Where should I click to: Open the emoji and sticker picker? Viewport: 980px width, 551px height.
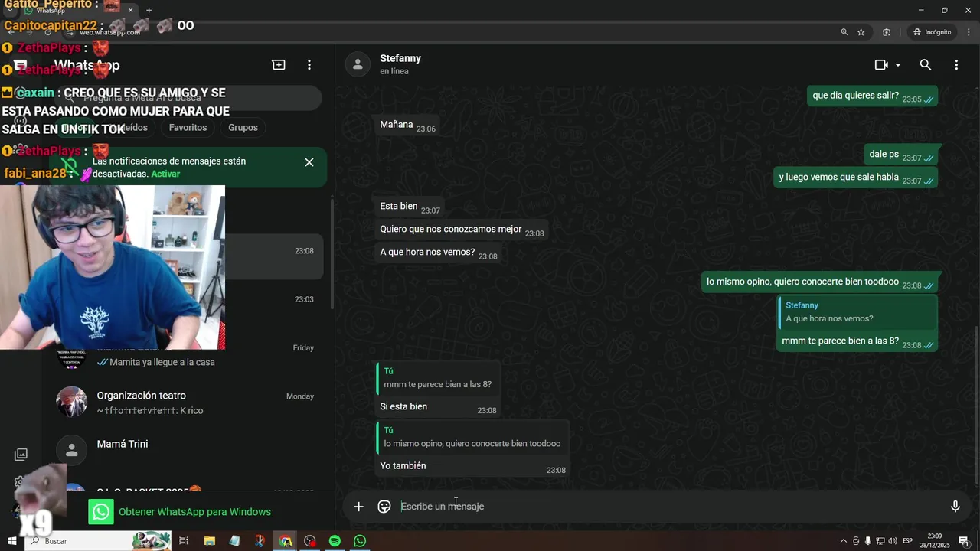384,507
